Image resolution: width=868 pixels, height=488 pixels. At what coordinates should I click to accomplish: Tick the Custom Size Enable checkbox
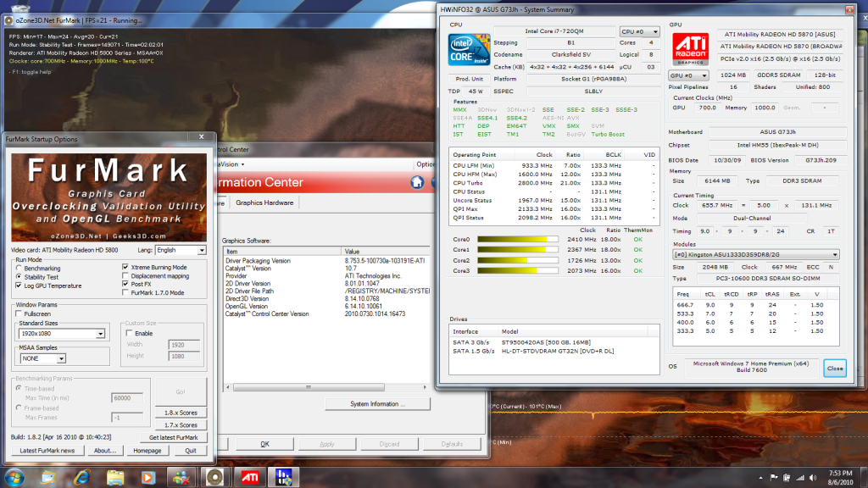(x=130, y=333)
